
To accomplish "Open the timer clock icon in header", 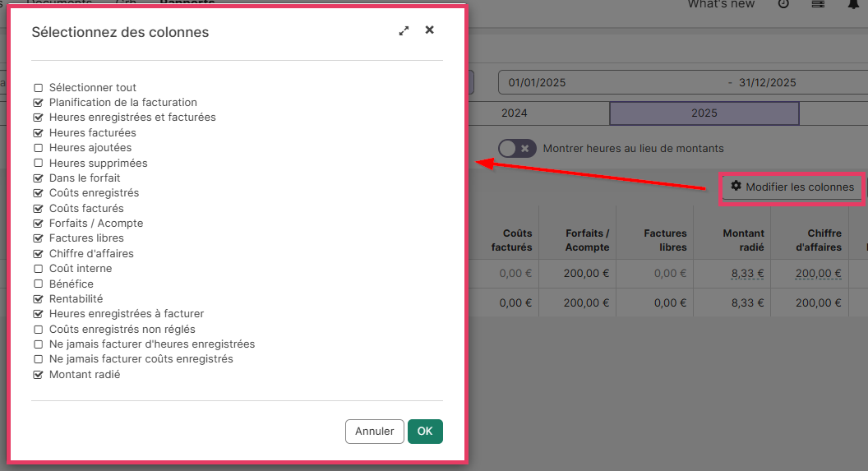I will point(783,4).
